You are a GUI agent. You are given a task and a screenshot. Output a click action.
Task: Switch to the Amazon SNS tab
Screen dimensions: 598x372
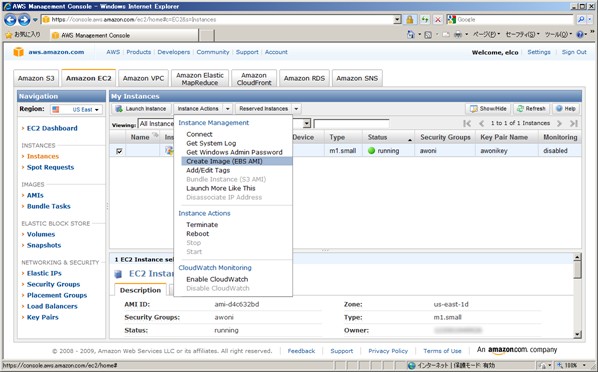[357, 78]
